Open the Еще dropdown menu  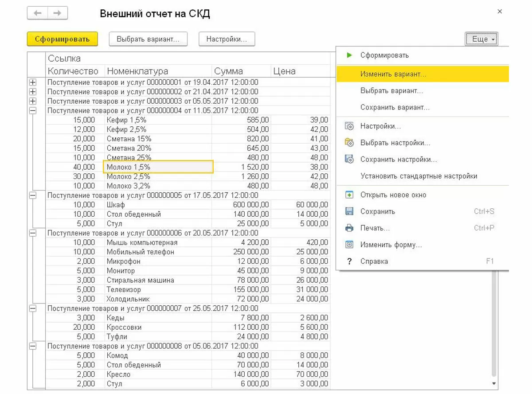point(481,39)
